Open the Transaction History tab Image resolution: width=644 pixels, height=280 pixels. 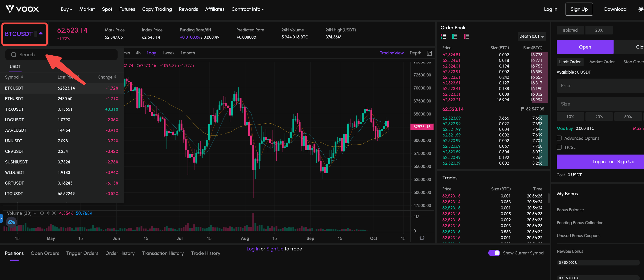(163, 253)
